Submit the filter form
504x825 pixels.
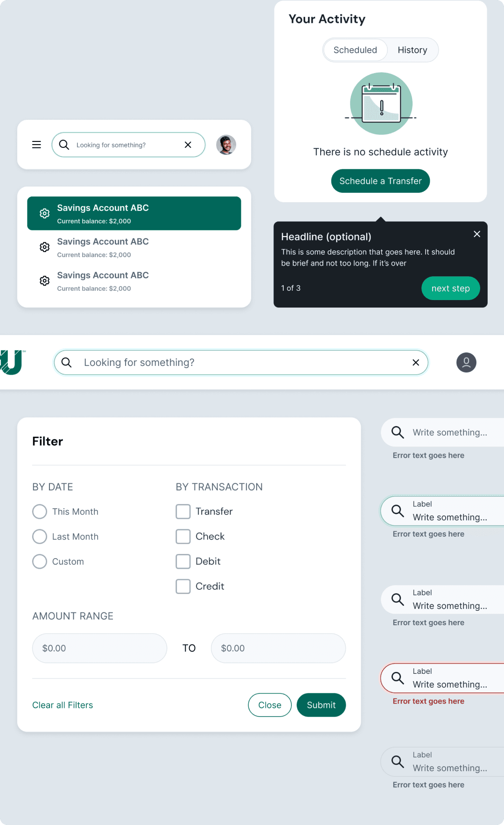pos(321,705)
